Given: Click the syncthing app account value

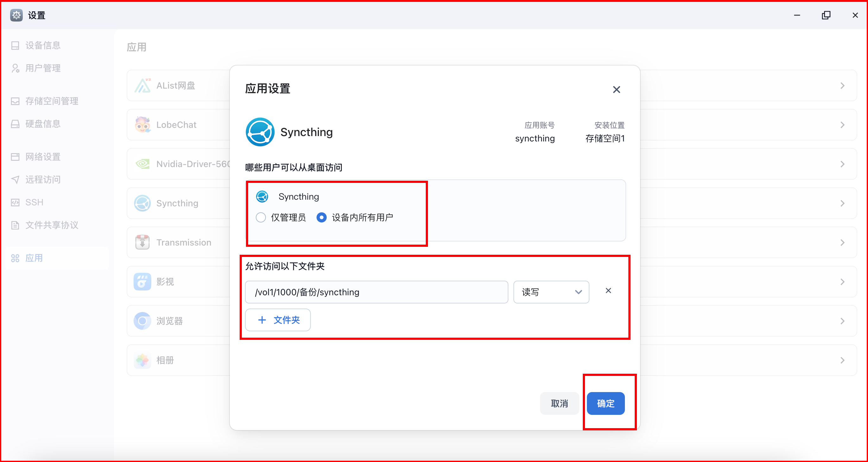Looking at the screenshot, I should pyautogui.click(x=535, y=138).
